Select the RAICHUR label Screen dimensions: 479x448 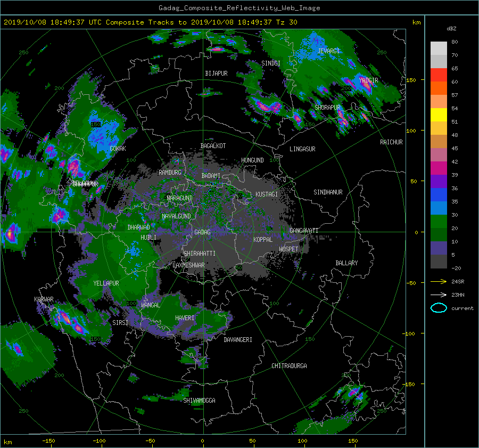391,142
